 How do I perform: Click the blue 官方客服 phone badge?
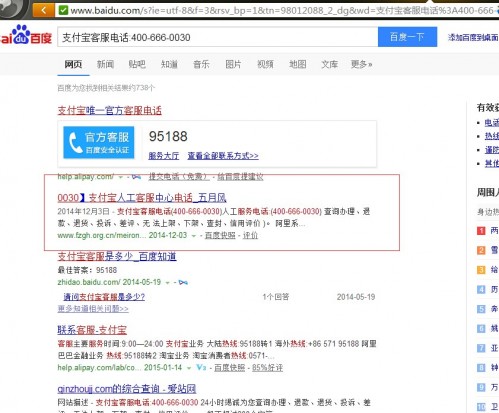(99, 142)
